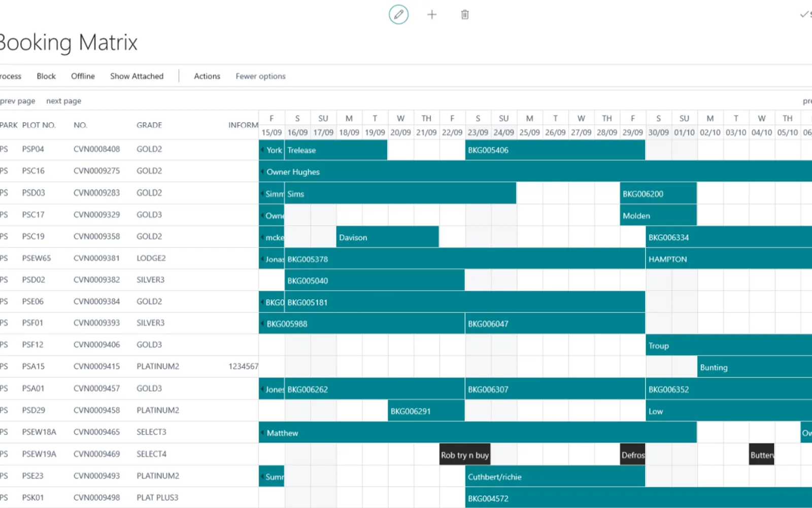Select booking BKG005406

click(x=555, y=150)
